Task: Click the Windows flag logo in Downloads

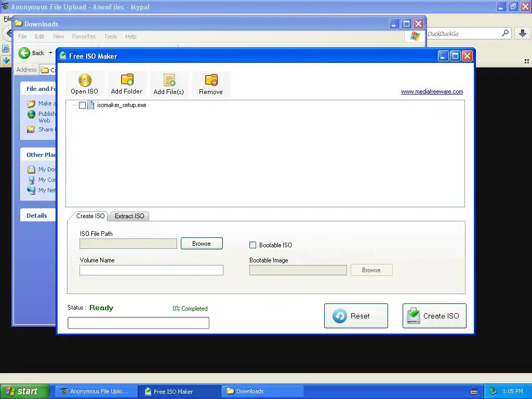Action: 415,36
